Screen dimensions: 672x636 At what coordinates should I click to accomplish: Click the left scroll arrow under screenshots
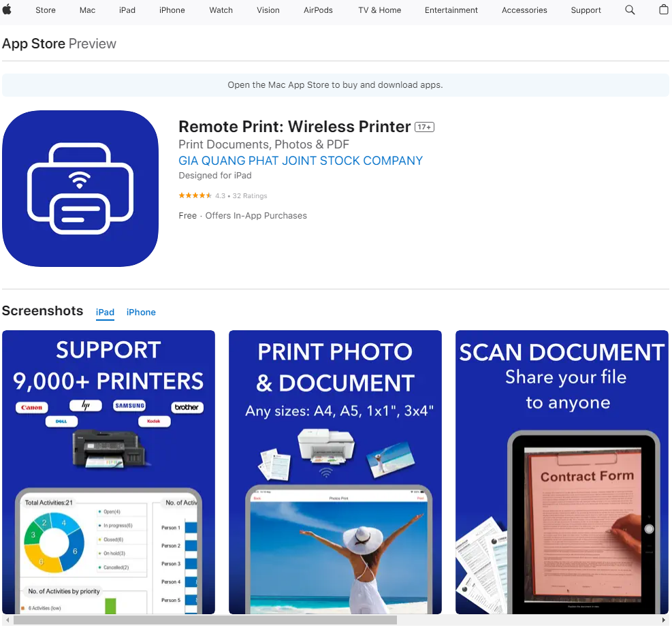[x=7, y=620]
